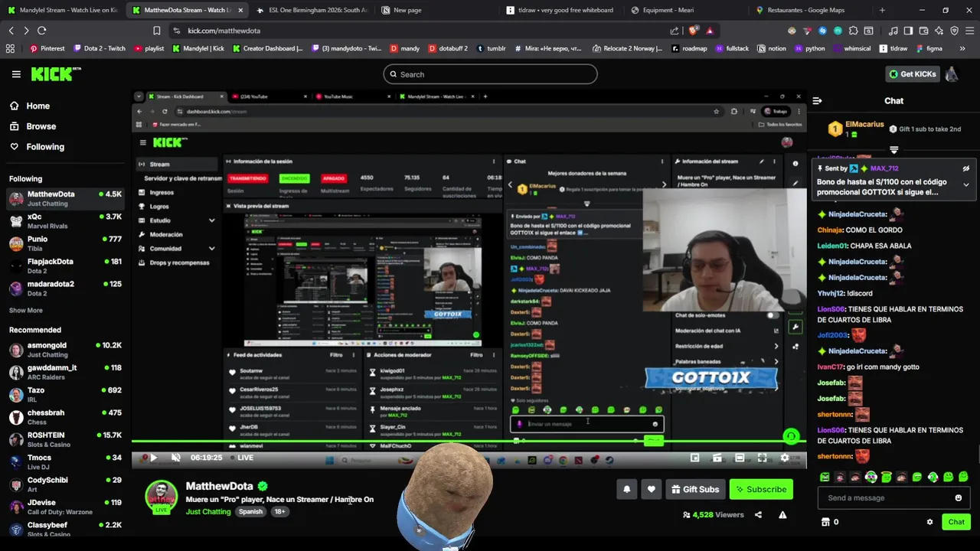
Task: Open Brave Shields lion icon
Action: 693,31
